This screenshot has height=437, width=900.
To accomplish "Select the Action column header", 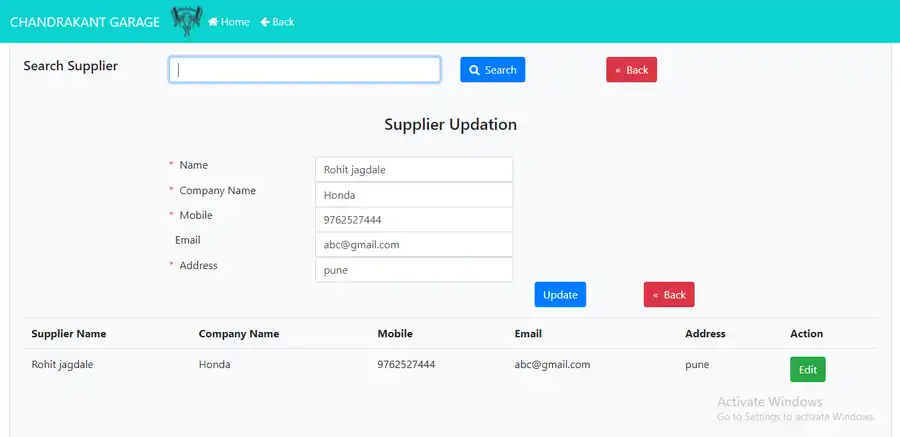I will (806, 334).
